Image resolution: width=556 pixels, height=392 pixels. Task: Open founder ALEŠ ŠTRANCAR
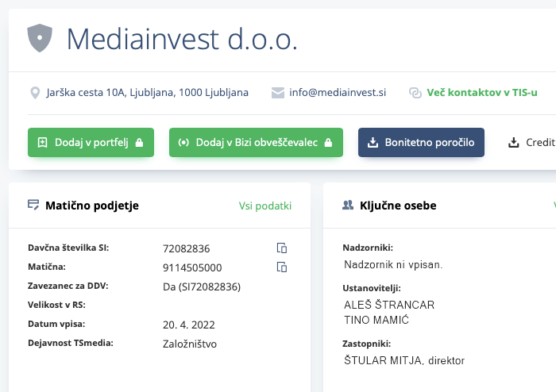(389, 305)
